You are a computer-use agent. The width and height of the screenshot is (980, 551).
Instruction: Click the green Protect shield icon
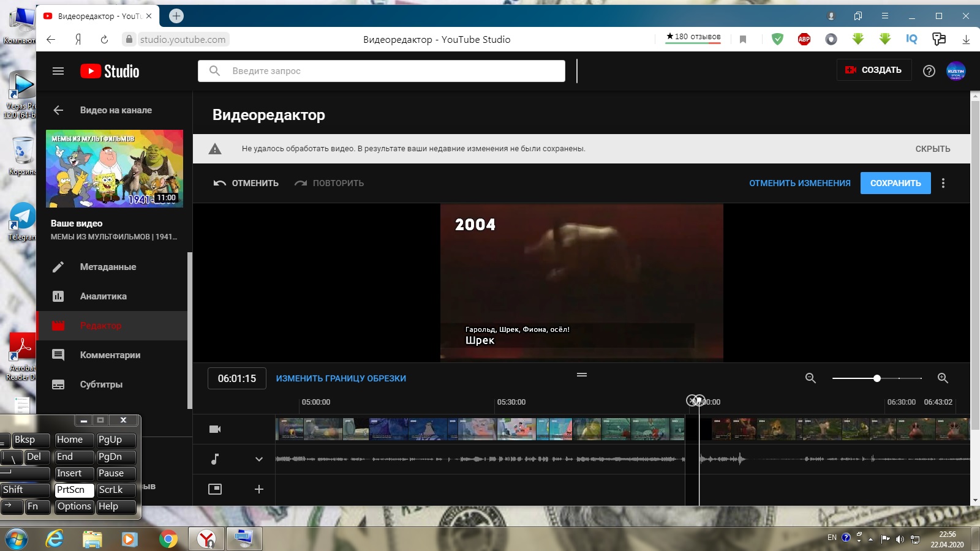[x=777, y=39]
